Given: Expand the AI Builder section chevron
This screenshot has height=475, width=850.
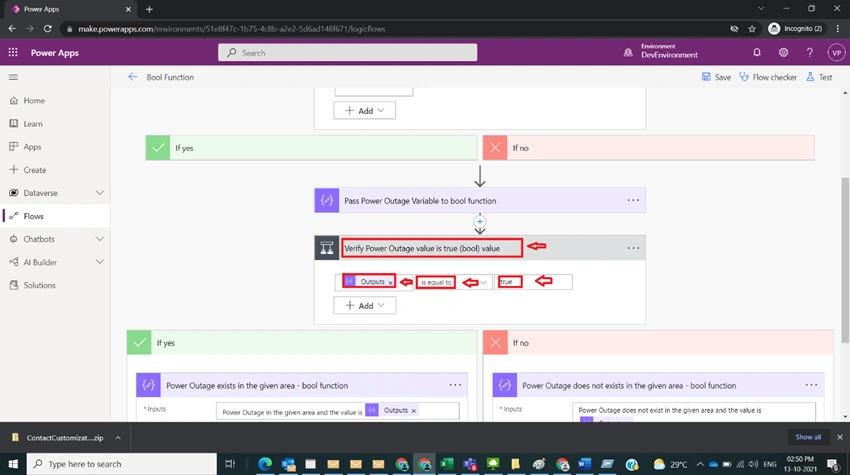Looking at the screenshot, I should [100, 262].
